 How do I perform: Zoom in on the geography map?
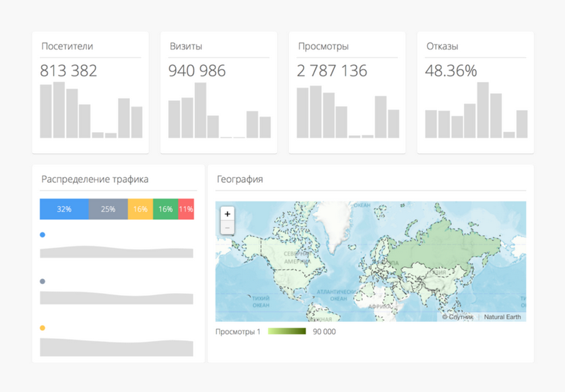pos(227,214)
